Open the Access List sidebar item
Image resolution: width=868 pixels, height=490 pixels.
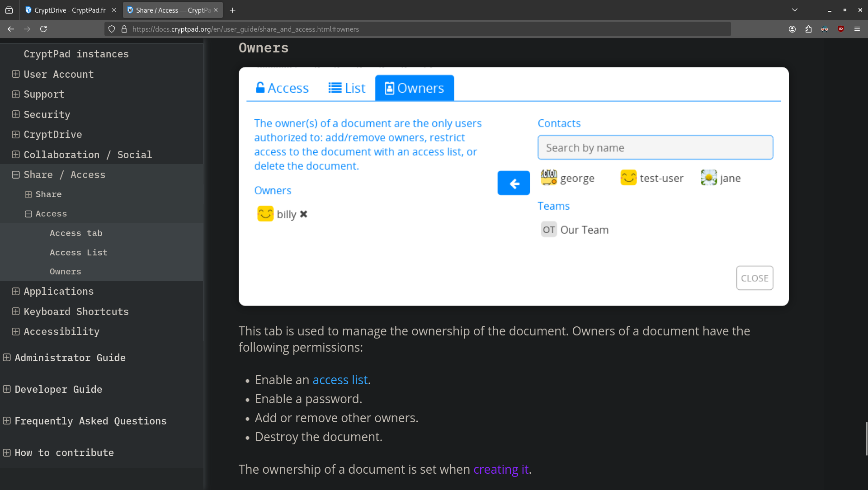(79, 252)
